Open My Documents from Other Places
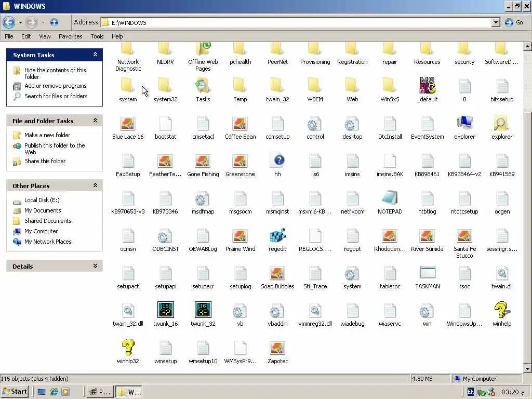The width and height of the screenshot is (532, 399). (43, 211)
